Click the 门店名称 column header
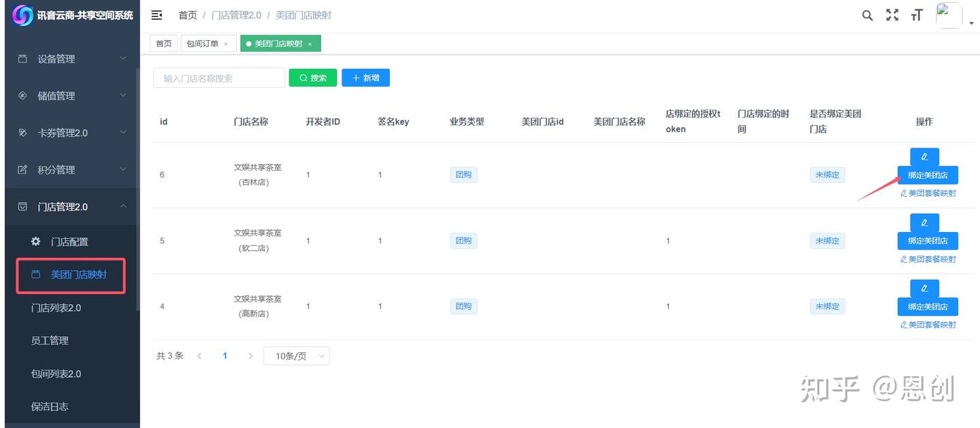This screenshot has width=980, height=428. 250,122
